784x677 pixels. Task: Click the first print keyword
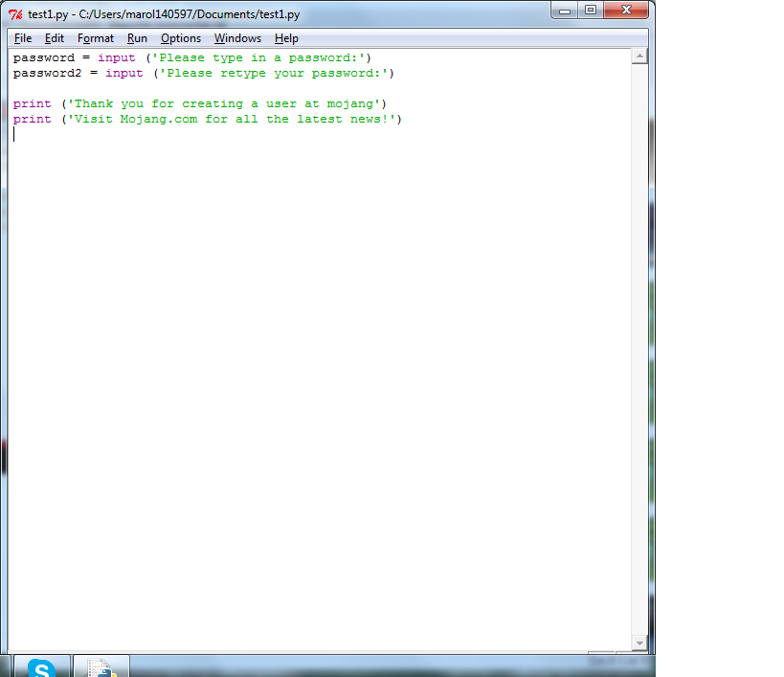(x=32, y=104)
